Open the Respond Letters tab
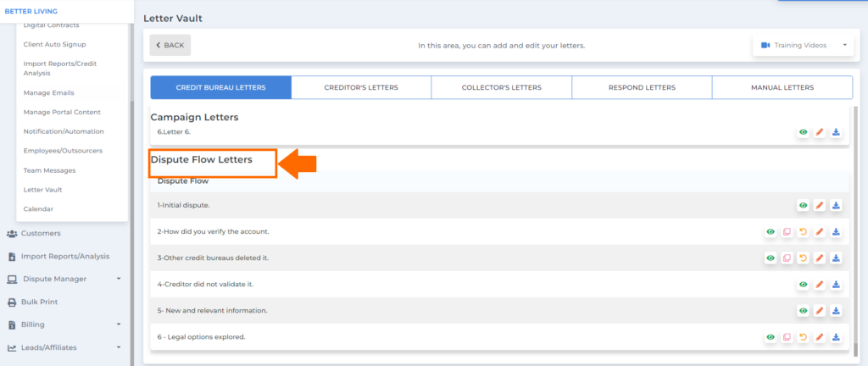The height and width of the screenshot is (366, 868). [x=642, y=87]
